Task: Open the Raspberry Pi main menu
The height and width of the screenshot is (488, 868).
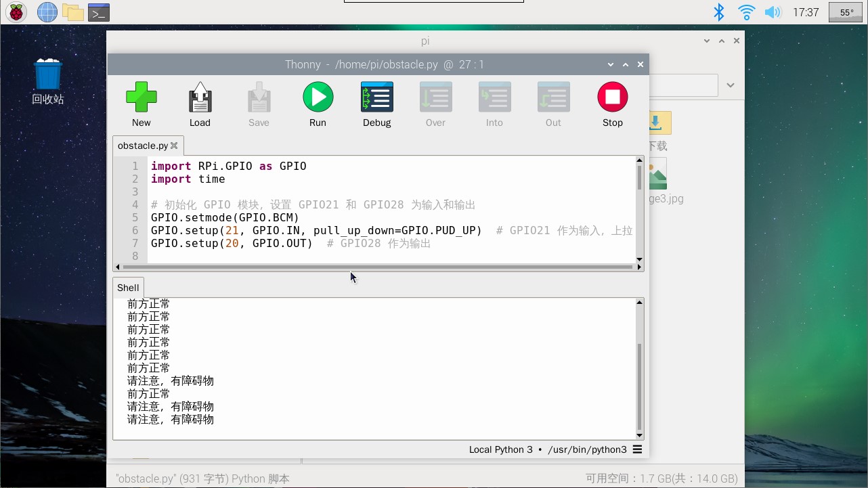Action: (x=16, y=12)
